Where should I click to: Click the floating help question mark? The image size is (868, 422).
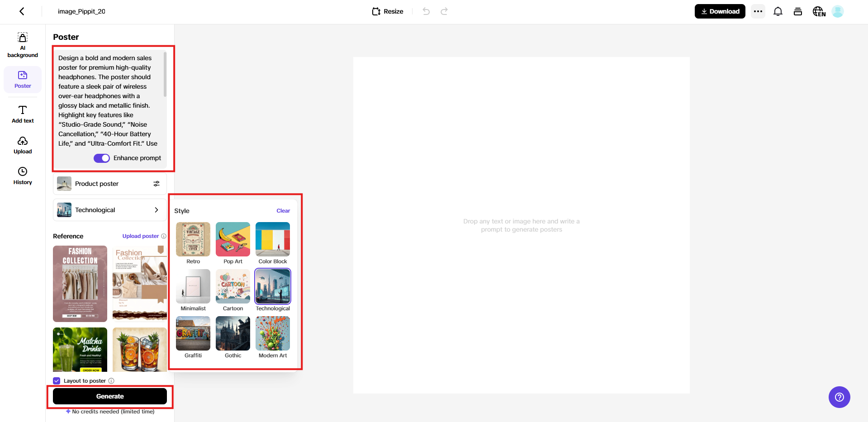(839, 397)
